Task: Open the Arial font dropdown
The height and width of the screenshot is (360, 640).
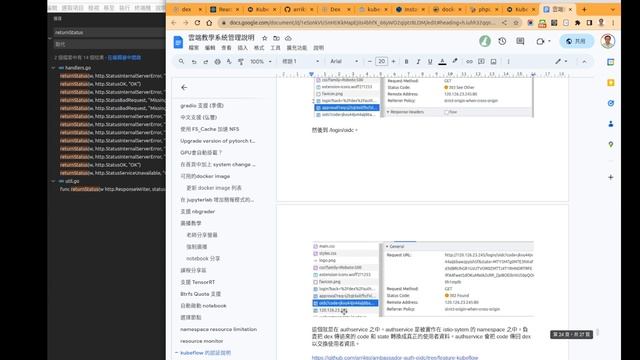Action: (x=344, y=62)
